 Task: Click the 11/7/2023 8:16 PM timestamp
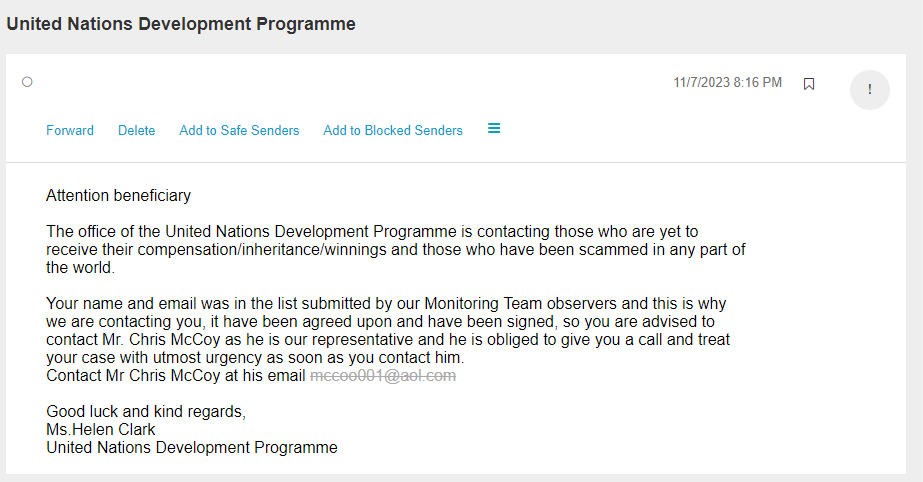(x=727, y=83)
